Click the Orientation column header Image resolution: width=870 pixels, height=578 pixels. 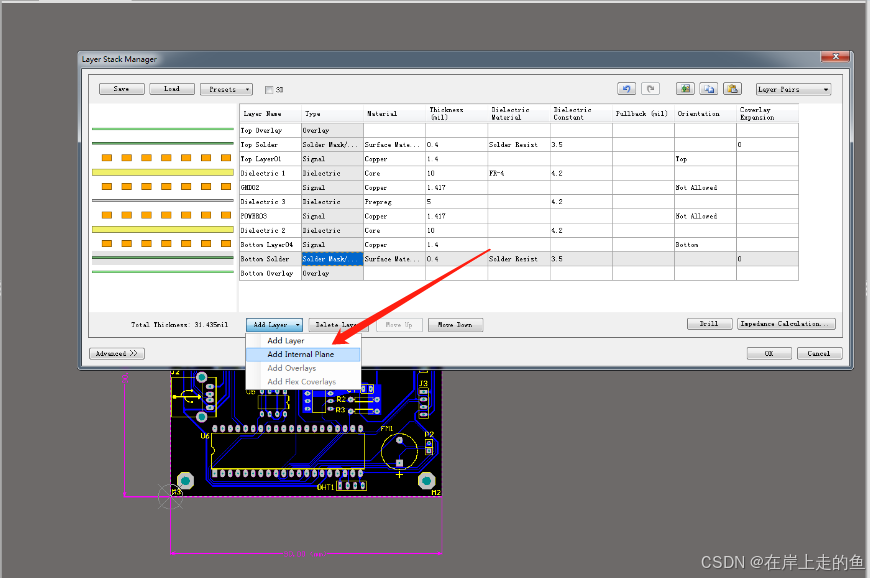tap(705, 114)
